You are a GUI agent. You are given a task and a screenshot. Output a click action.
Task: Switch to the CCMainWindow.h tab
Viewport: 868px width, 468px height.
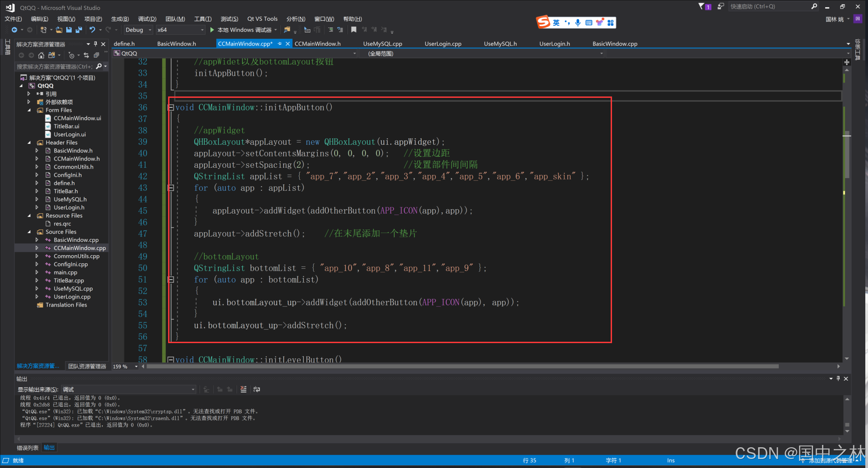click(x=318, y=44)
